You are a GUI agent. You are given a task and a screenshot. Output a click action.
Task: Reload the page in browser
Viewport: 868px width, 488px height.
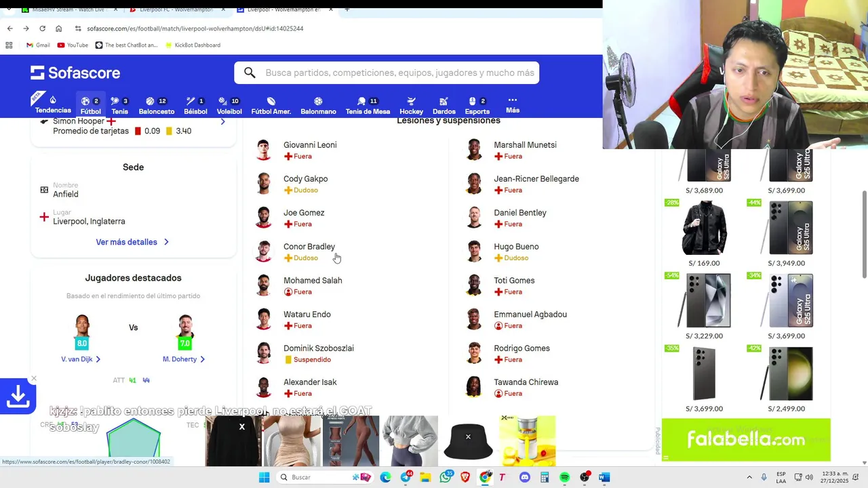tap(42, 28)
